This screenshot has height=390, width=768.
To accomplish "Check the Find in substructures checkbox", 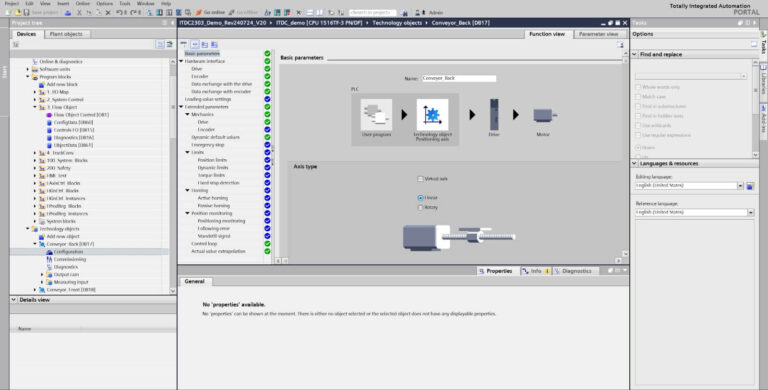I will point(638,106).
